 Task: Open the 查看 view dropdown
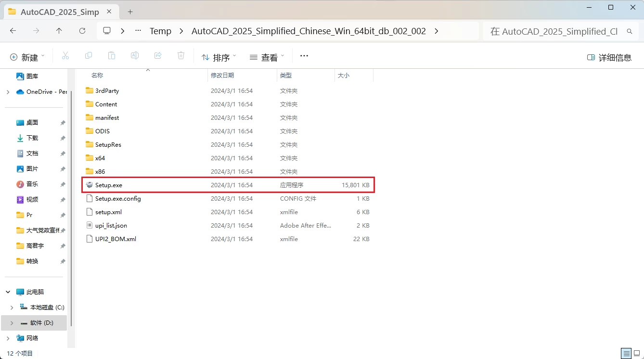tap(267, 57)
